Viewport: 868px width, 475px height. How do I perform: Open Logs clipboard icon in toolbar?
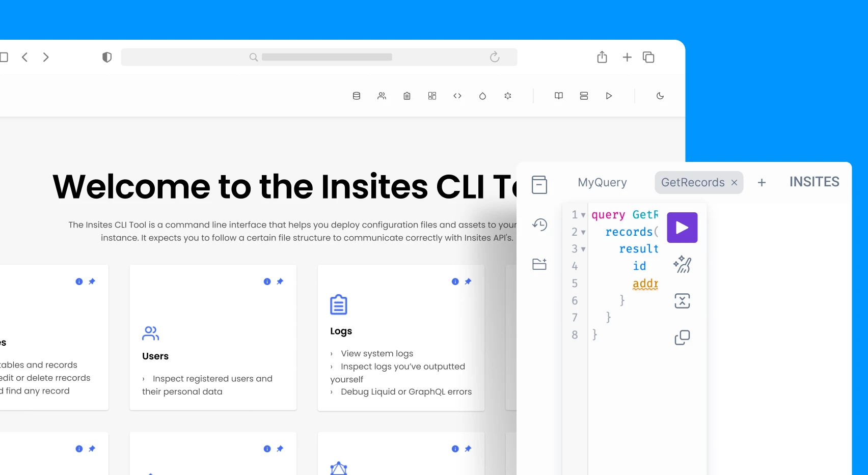[x=407, y=96]
